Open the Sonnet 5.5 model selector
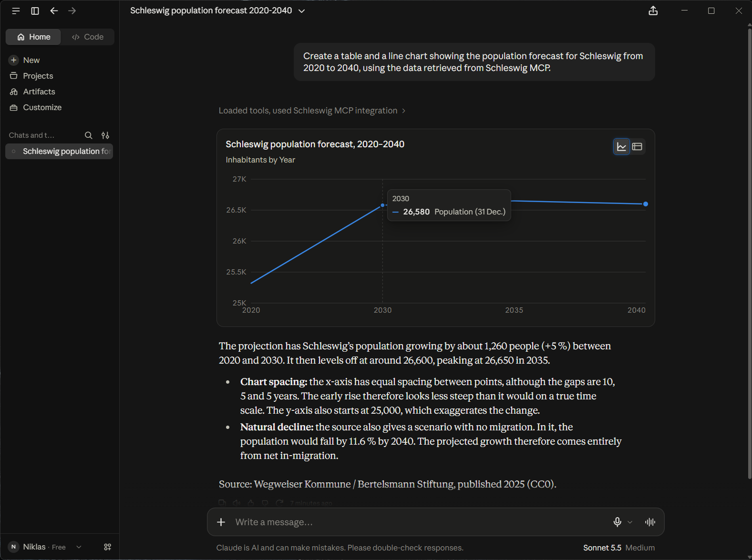This screenshot has width=752, height=560. tap(618, 548)
